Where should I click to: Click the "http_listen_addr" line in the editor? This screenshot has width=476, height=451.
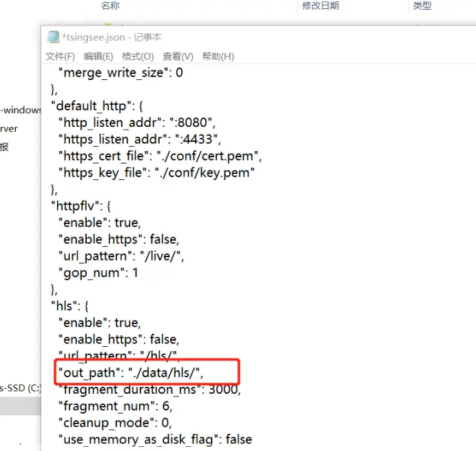(138, 123)
